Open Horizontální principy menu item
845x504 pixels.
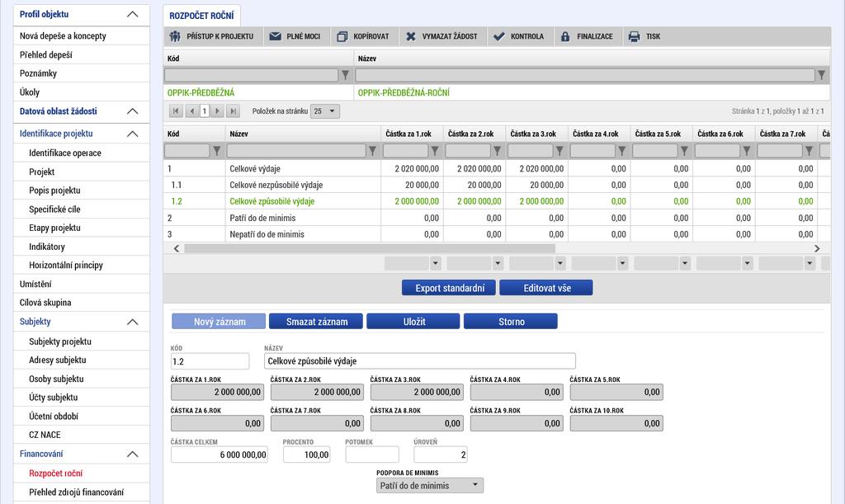click(82, 265)
